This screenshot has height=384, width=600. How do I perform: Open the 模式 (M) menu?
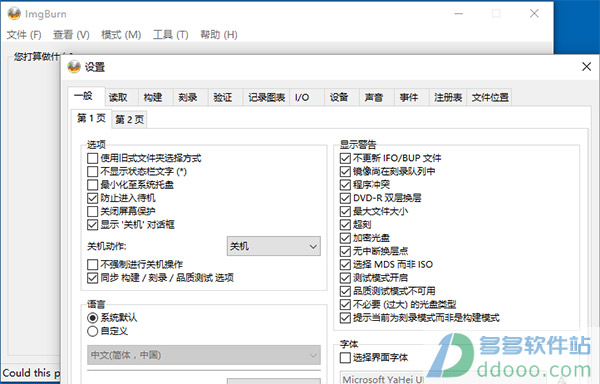(121, 35)
